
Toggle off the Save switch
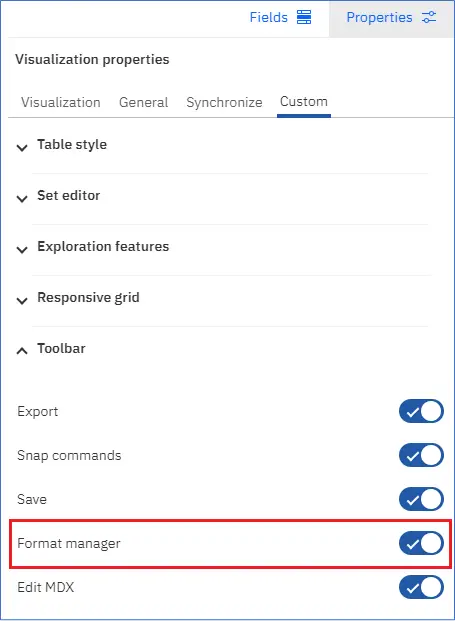click(421, 499)
